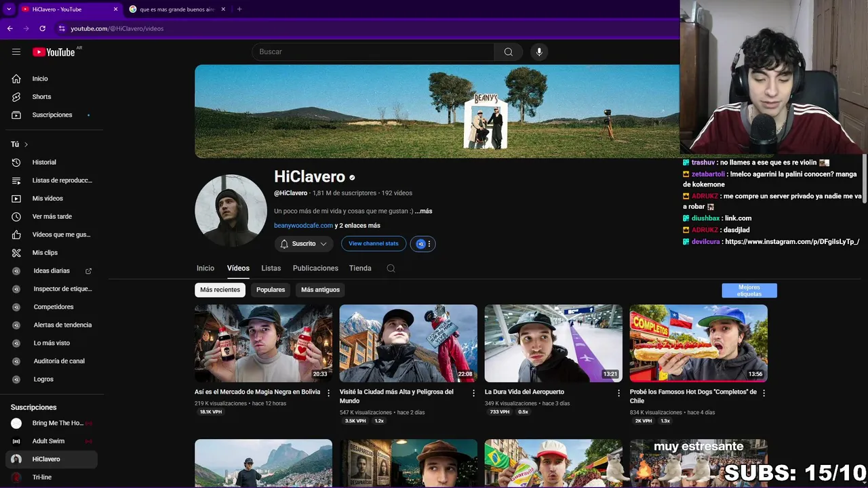Open Lo más visto item

tap(52, 343)
